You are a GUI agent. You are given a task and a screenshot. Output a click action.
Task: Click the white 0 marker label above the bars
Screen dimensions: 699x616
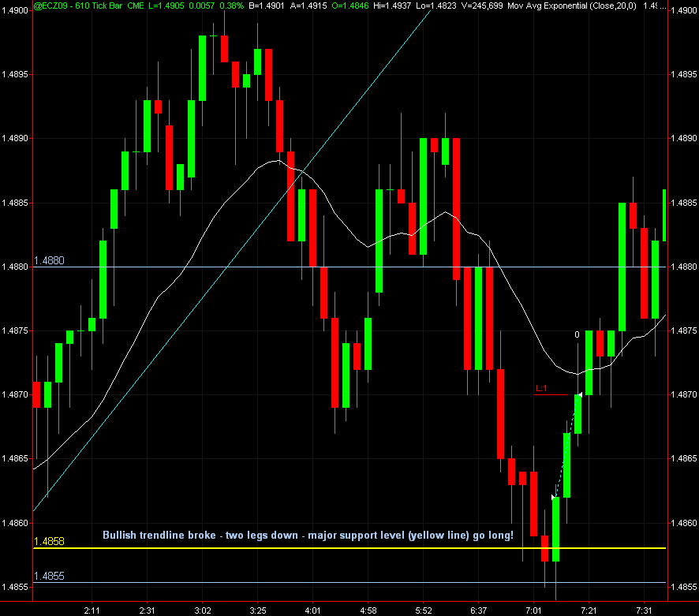click(x=577, y=334)
